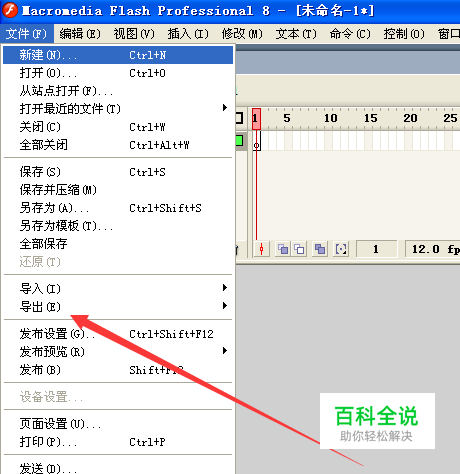Choose 发布(B) menu entry
This screenshot has width=460, height=474.
[118, 370]
